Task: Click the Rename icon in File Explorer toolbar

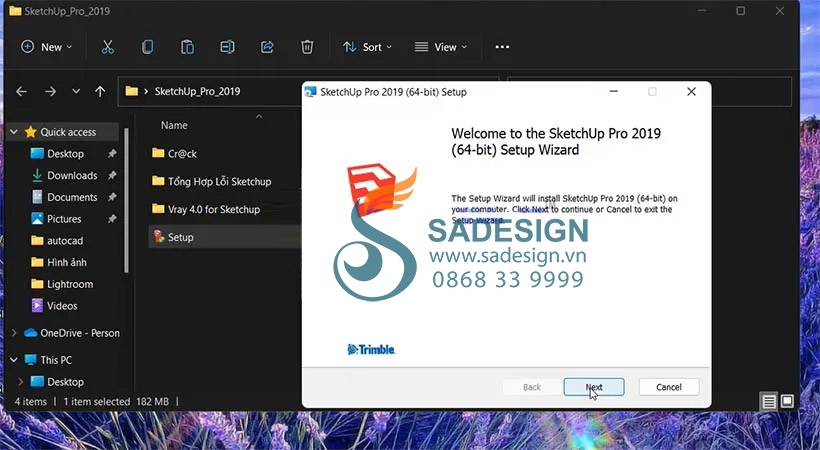Action: [x=227, y=47]
